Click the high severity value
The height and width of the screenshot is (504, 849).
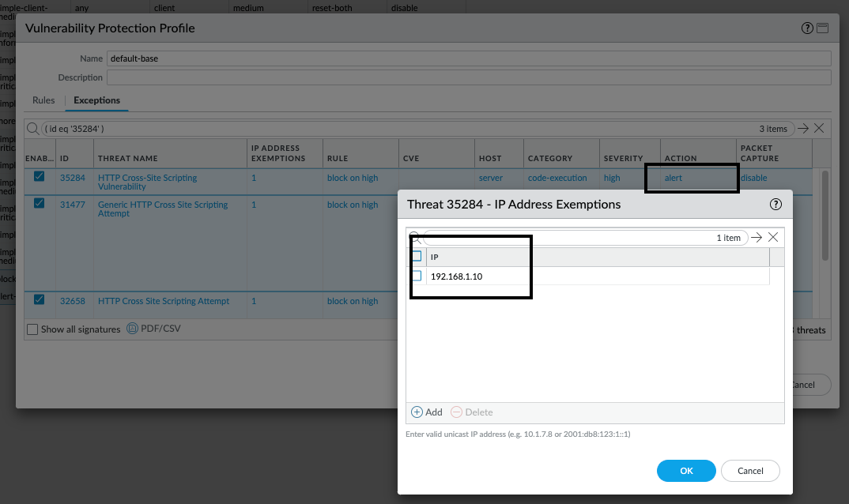612,178
